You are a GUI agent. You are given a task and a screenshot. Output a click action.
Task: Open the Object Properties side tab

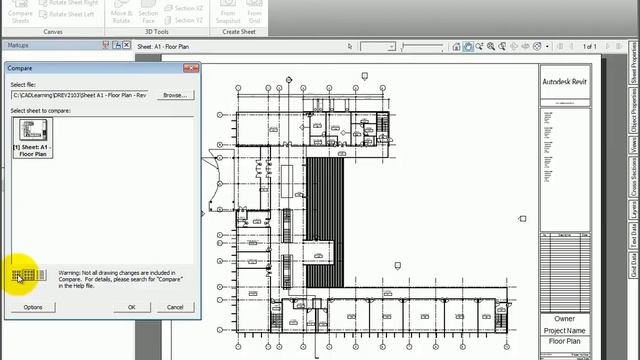(633, 110)
